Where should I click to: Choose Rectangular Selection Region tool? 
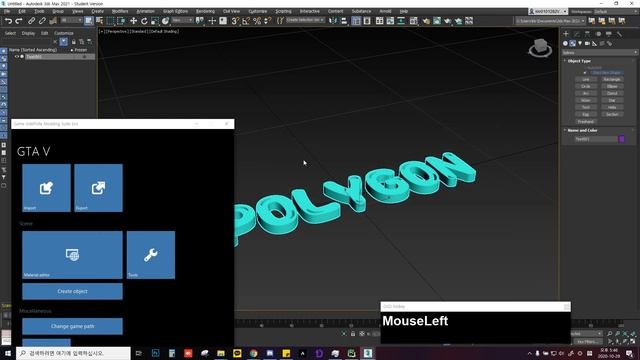110,20
